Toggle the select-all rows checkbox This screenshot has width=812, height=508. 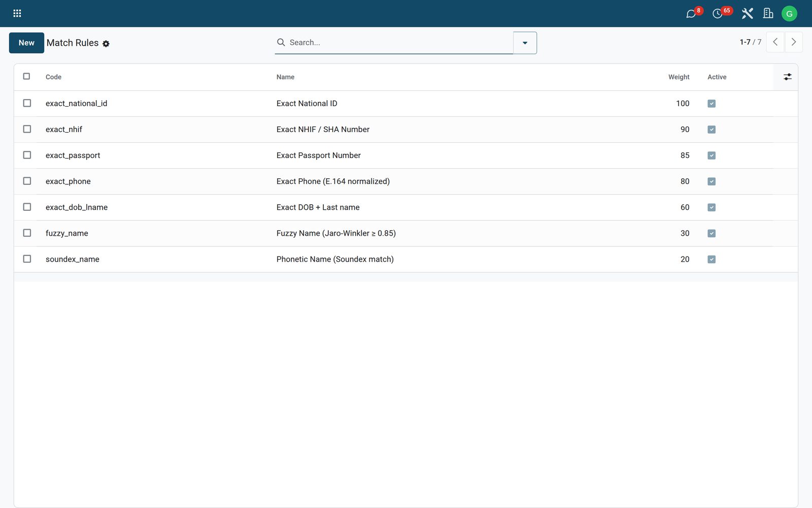click(x=26, y=76)
